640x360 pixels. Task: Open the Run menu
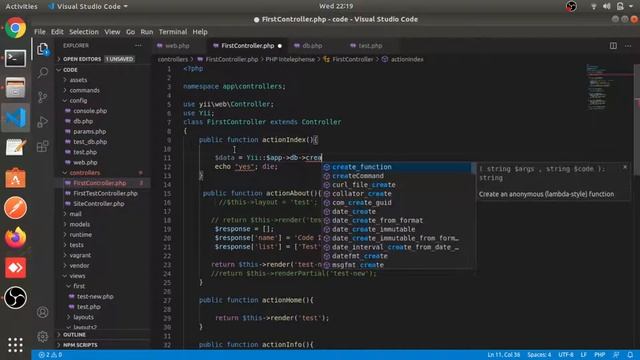pos(147,32)
